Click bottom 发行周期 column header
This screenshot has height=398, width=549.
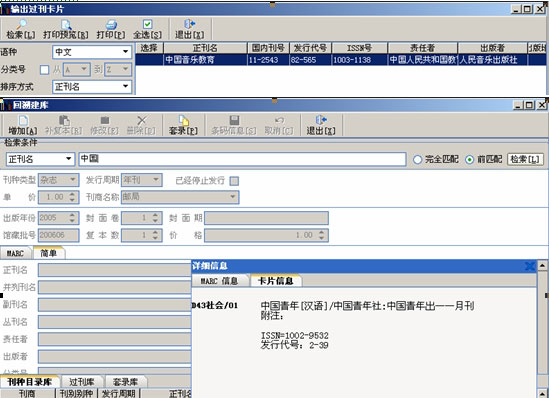point(119,393)
